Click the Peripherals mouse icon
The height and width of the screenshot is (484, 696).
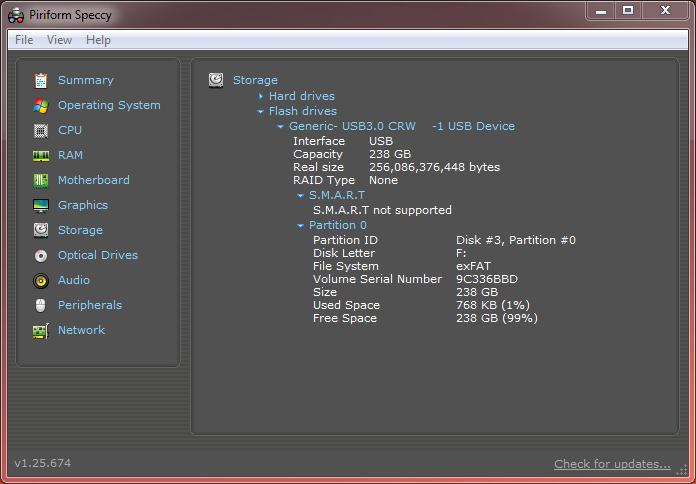click(41, 306)
